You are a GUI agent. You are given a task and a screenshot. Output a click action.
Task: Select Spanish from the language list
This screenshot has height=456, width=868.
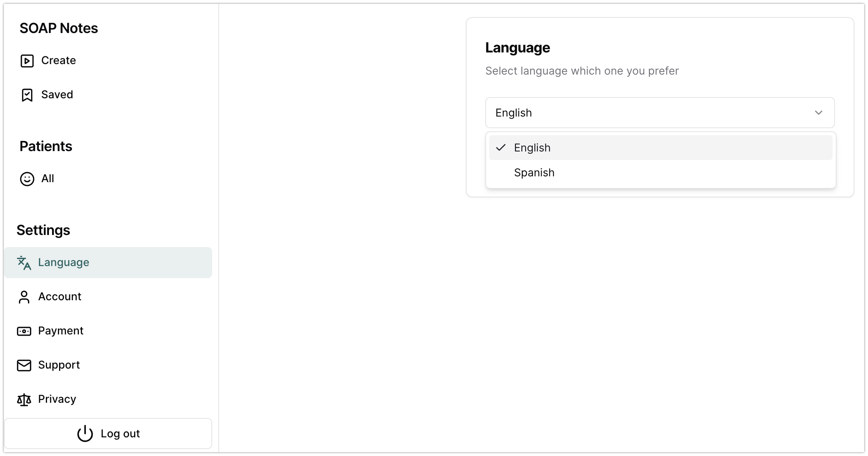click(534, 172)
